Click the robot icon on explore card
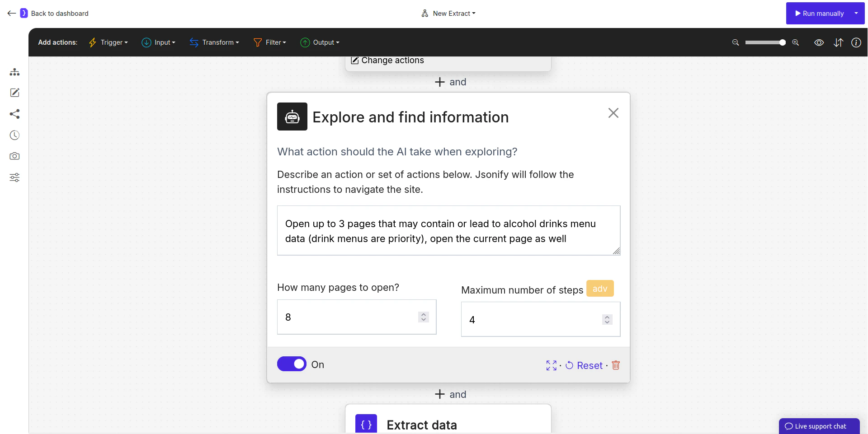Viewport: 868px width, 434px height. [x=292, y=117]
